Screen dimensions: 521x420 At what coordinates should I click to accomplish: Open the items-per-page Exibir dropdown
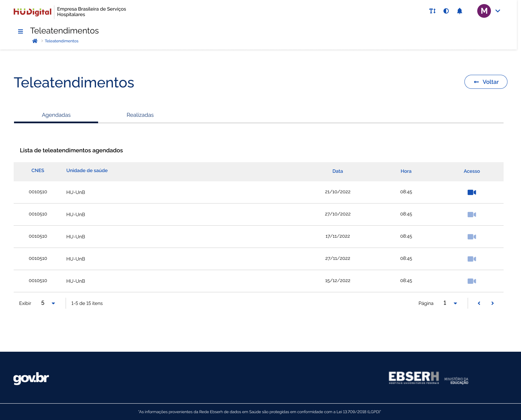point(48,303)
